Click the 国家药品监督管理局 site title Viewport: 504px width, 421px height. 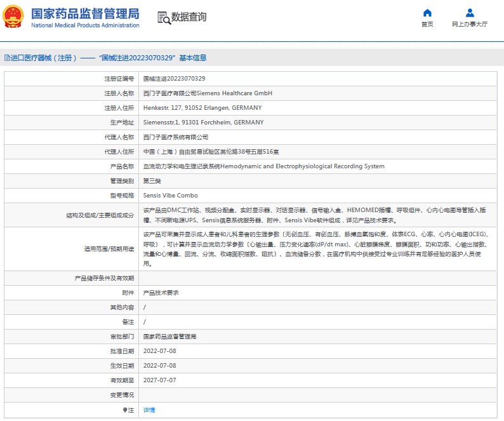85,13
